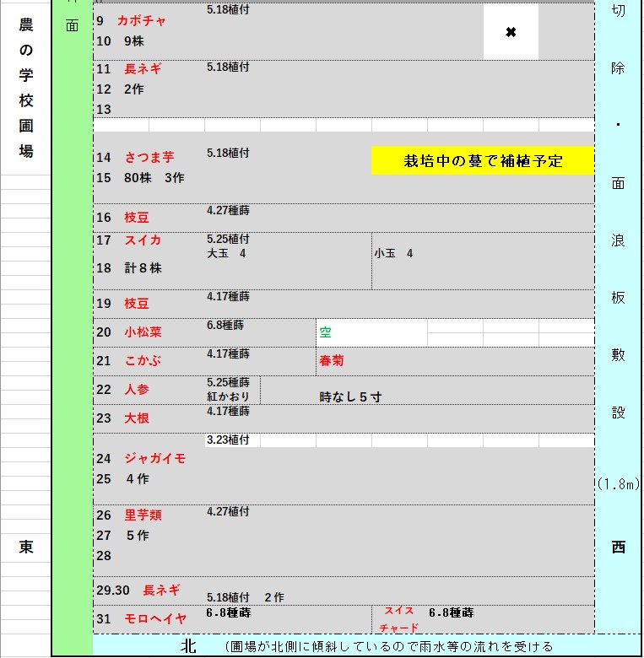This screenshot has width=644, height=658.
Task: Click the 枝豆 label in row 16
Action: coord(137,218)
